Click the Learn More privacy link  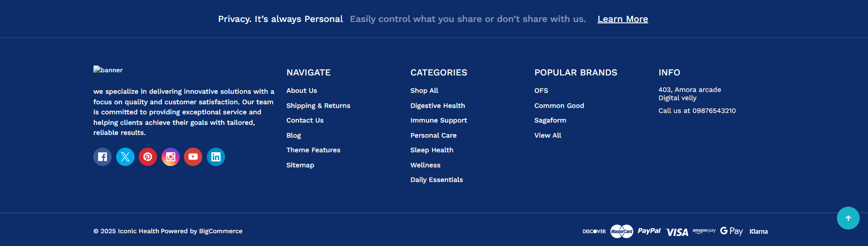coord(622,19)
